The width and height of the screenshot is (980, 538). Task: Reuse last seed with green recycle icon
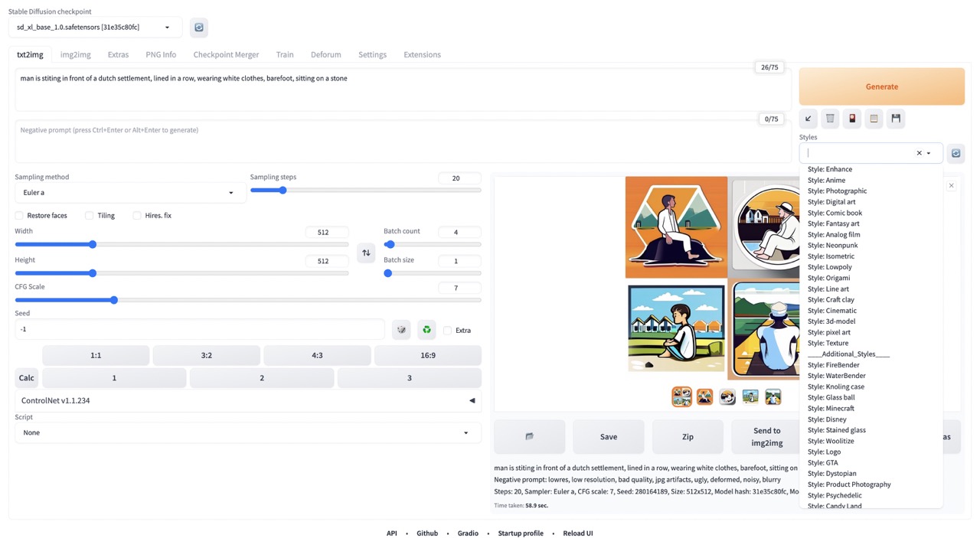426,330
